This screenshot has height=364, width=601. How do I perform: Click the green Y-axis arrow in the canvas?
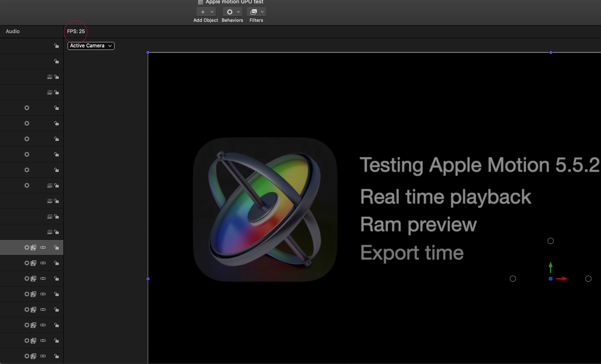coord(551,267)
